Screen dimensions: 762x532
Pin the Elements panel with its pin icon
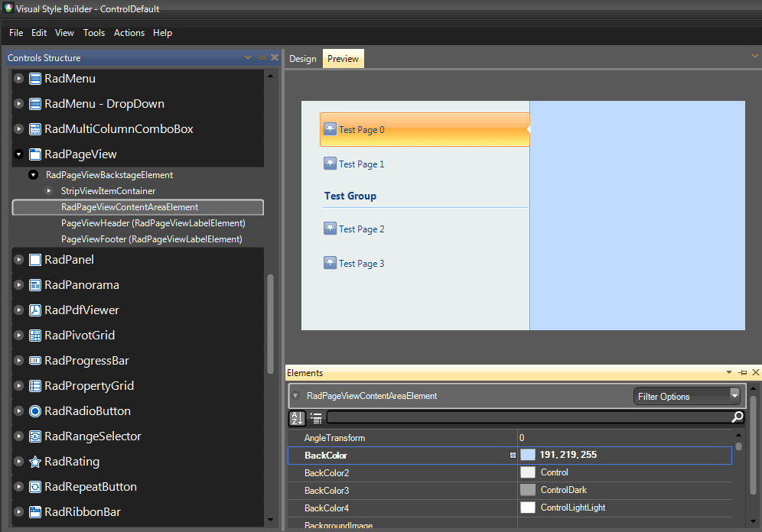(742, 372)
